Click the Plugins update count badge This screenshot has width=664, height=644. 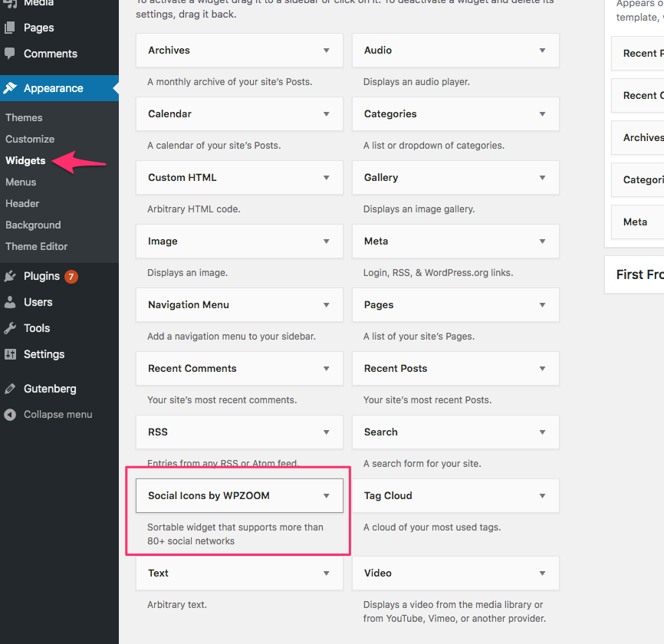pos(71,277)
